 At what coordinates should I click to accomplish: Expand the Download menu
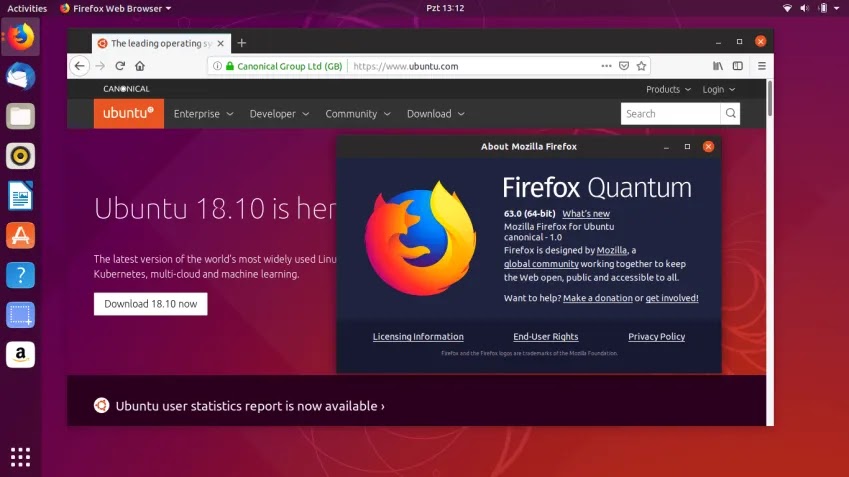[x=436, y=114]
